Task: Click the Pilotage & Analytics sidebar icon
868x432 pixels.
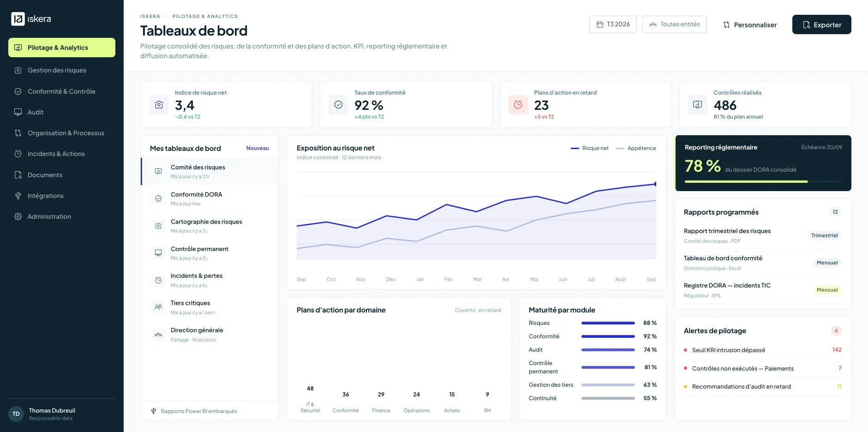Action: (18, 48)
